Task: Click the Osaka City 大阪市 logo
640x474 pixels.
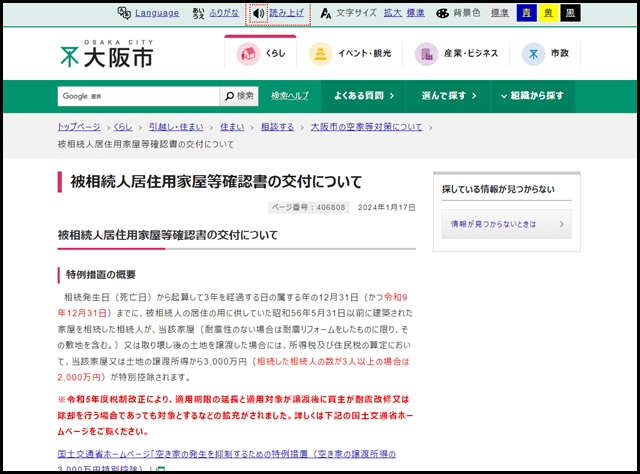Action: 107,53
